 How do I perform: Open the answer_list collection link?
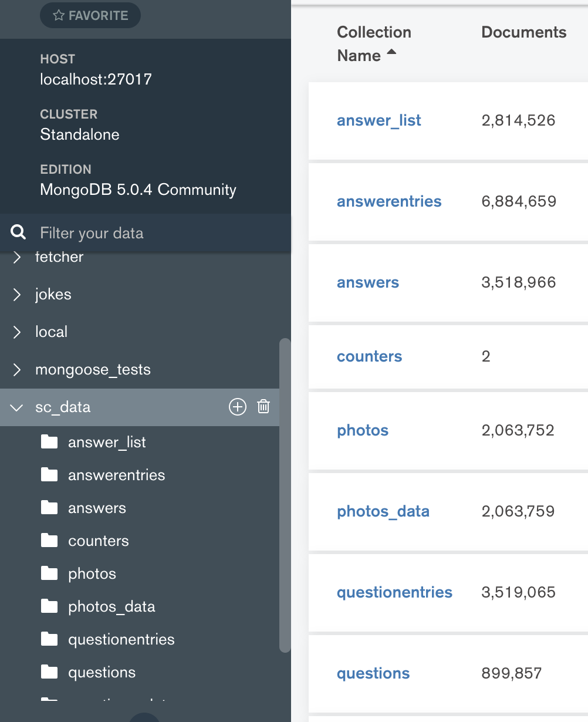pyautogui.click(x=379, y=120)
